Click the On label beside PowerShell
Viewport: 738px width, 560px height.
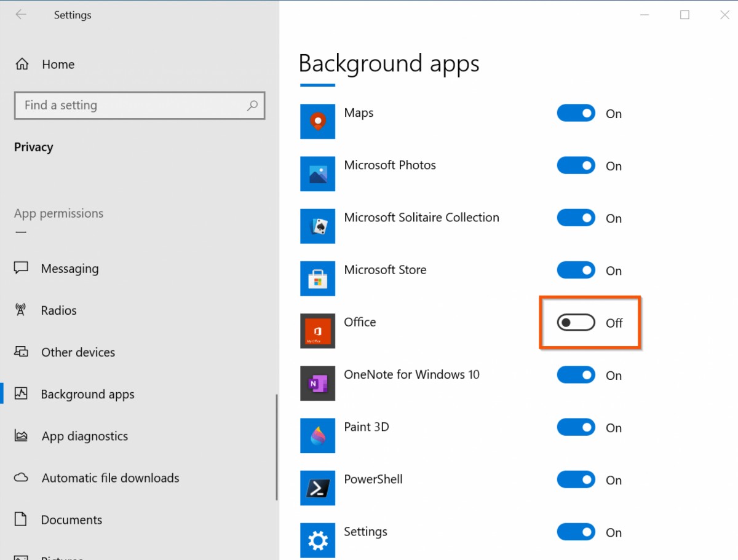[614, 480]
